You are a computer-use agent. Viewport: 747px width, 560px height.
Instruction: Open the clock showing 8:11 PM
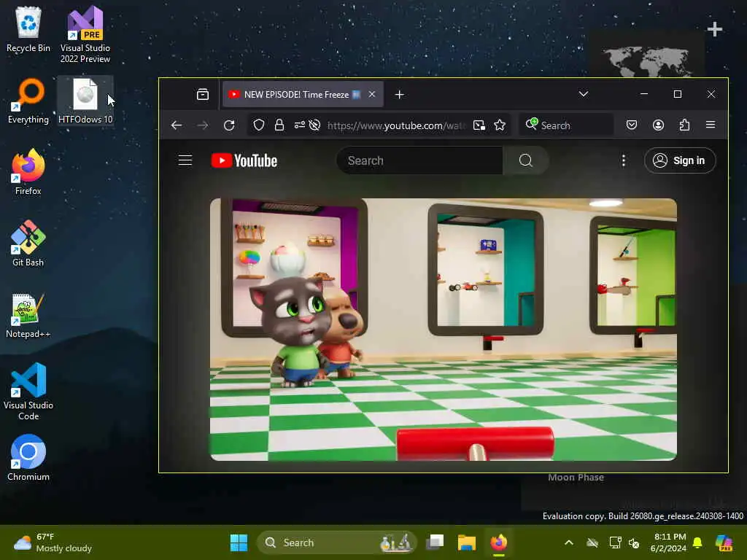(668, 542)
